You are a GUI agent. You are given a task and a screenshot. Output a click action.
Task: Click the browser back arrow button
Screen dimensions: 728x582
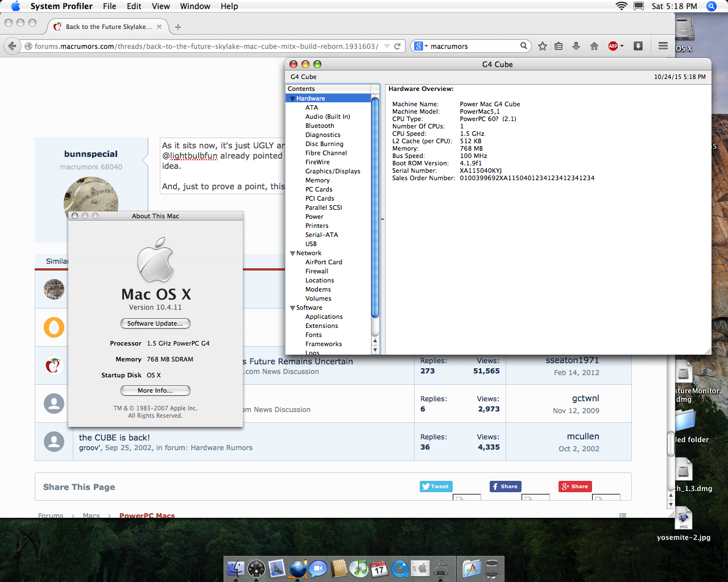pyautogui.click(x=13, y=46)
